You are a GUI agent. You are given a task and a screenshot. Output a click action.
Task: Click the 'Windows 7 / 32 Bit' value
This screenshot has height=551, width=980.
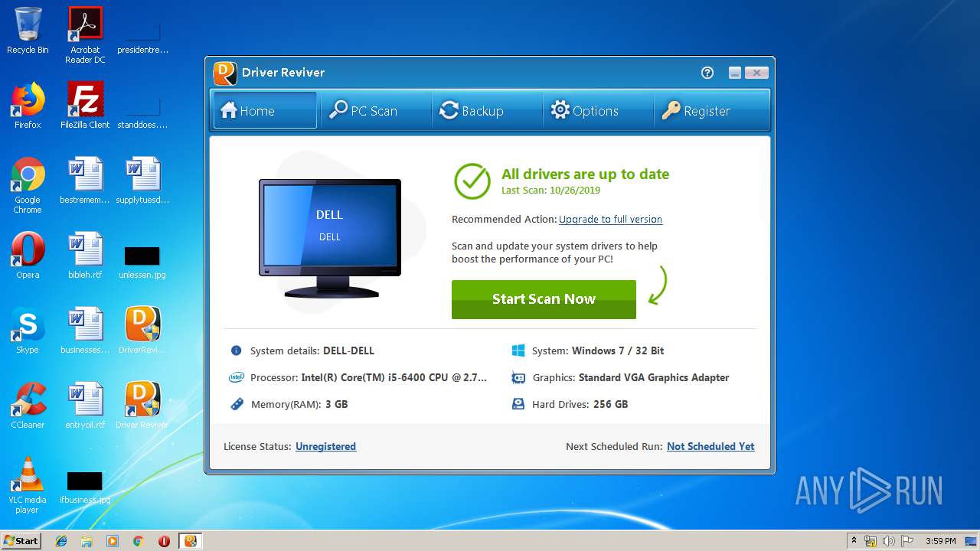pos(618,350)
